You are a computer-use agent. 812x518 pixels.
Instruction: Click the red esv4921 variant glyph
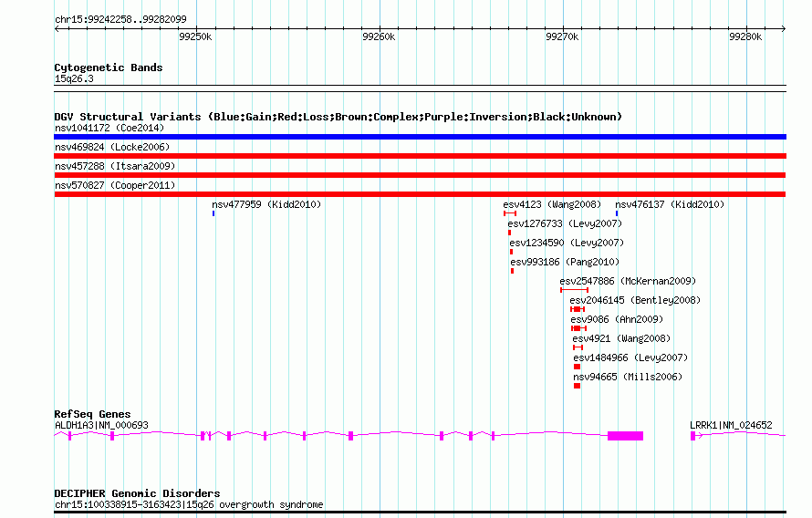pos(578,347)
